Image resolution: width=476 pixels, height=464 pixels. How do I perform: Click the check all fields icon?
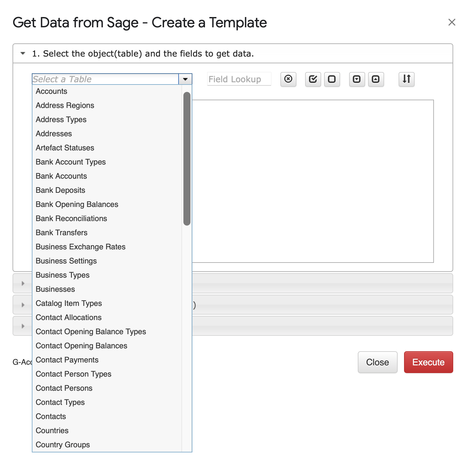pyautogui.click(x=313, y=79)
